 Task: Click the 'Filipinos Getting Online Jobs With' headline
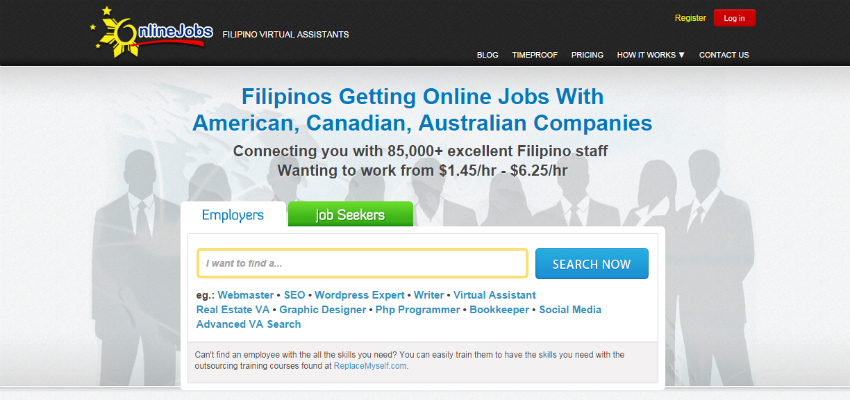click(422, 97)
